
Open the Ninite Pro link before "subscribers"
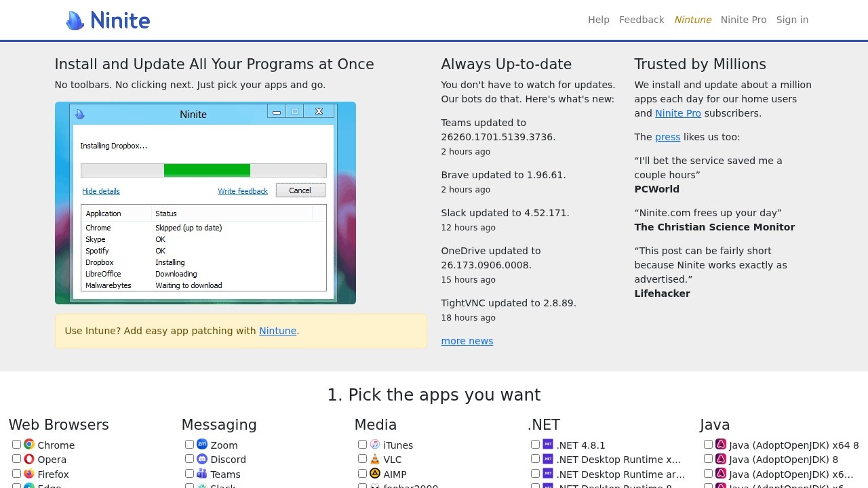[677, 113]
